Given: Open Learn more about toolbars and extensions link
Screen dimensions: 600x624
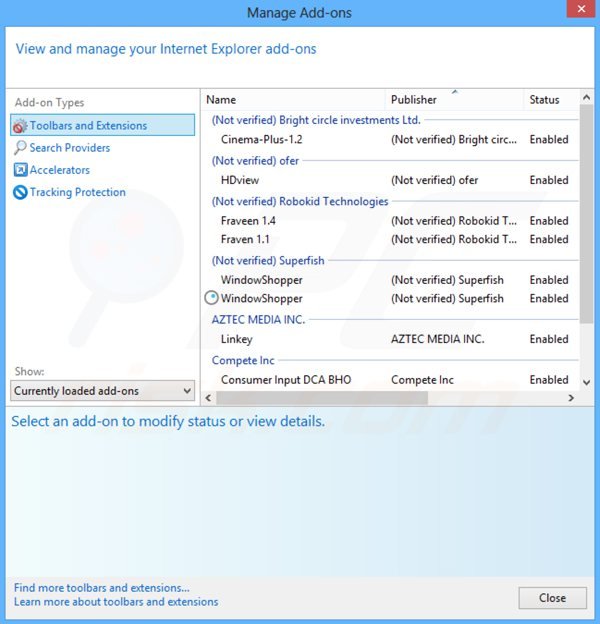Looking at the screenshot, I should [x=116, y=602].
